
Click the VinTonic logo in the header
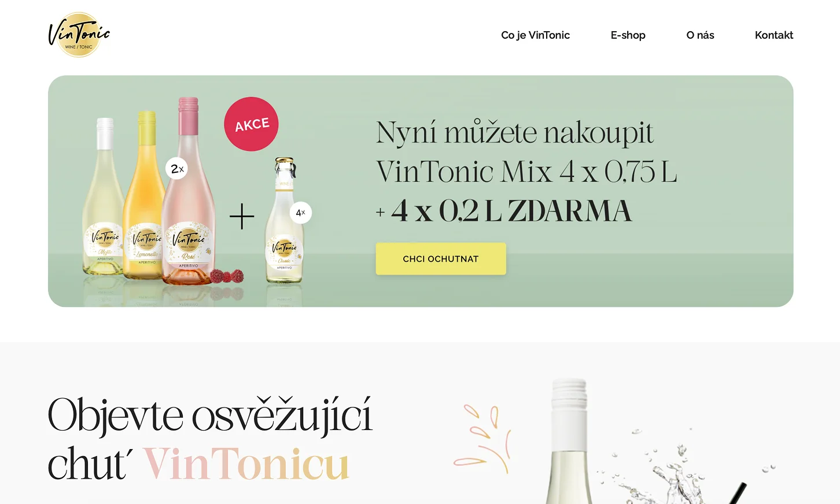tap(79, 35)
